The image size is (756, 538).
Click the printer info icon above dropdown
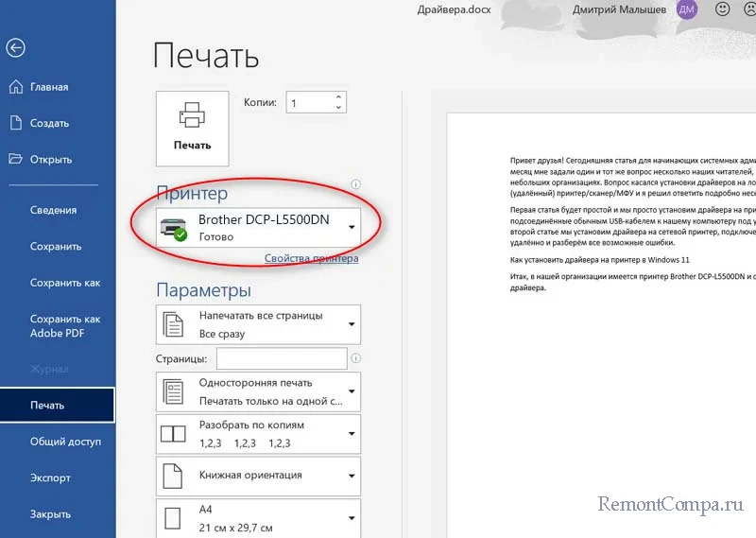(355, 184)
